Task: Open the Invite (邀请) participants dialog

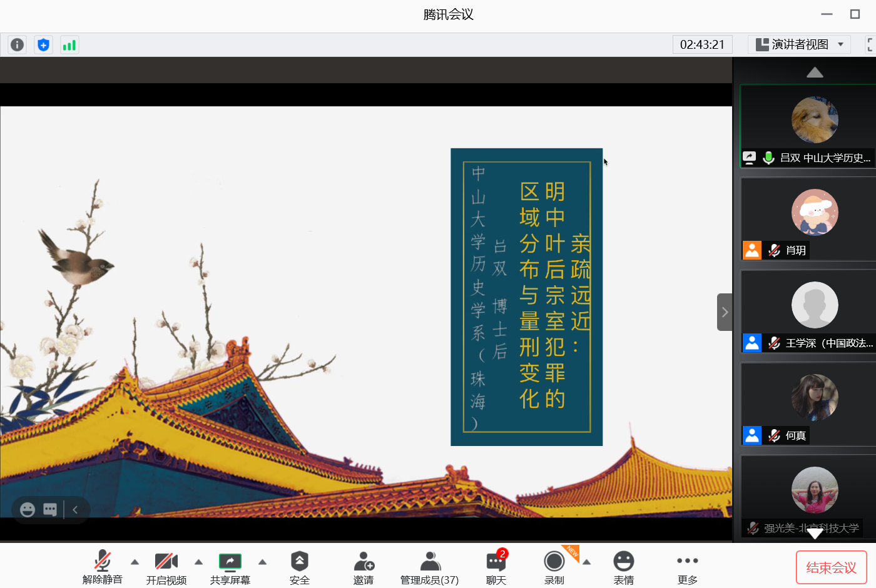Action: pos(363,567)
